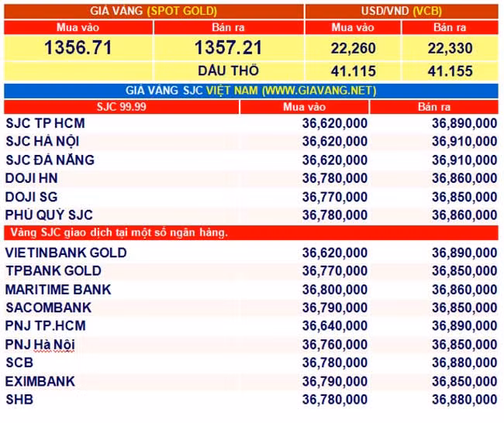504x423 pixels.
Task: Select MARITIME BANK buy price 36,800,000
Action: (x=335, y=290)
